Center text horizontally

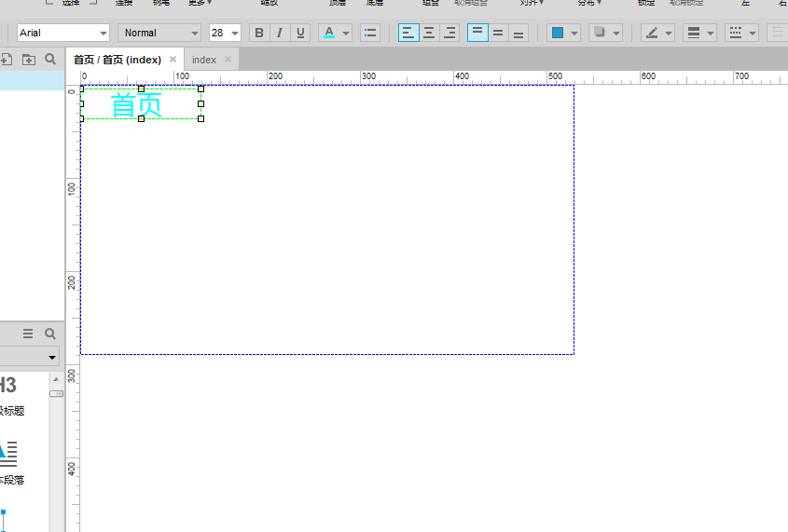pyautogui.click(x=429, y=33)
